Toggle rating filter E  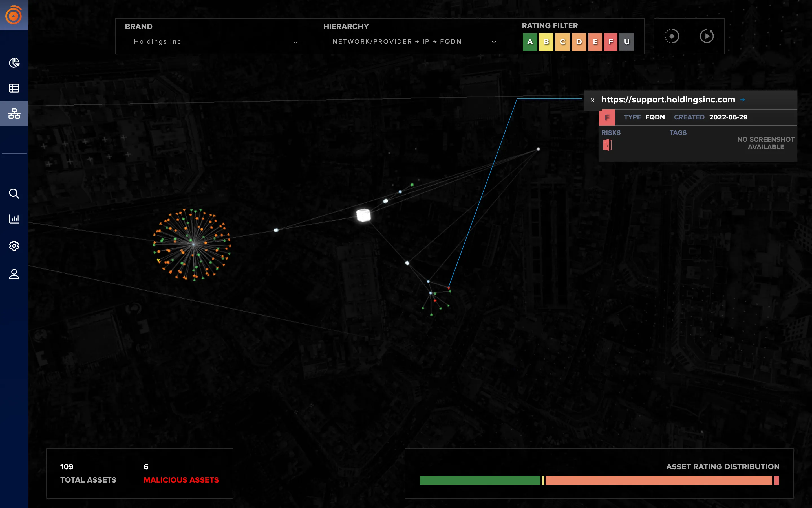(x=595, y=42)
